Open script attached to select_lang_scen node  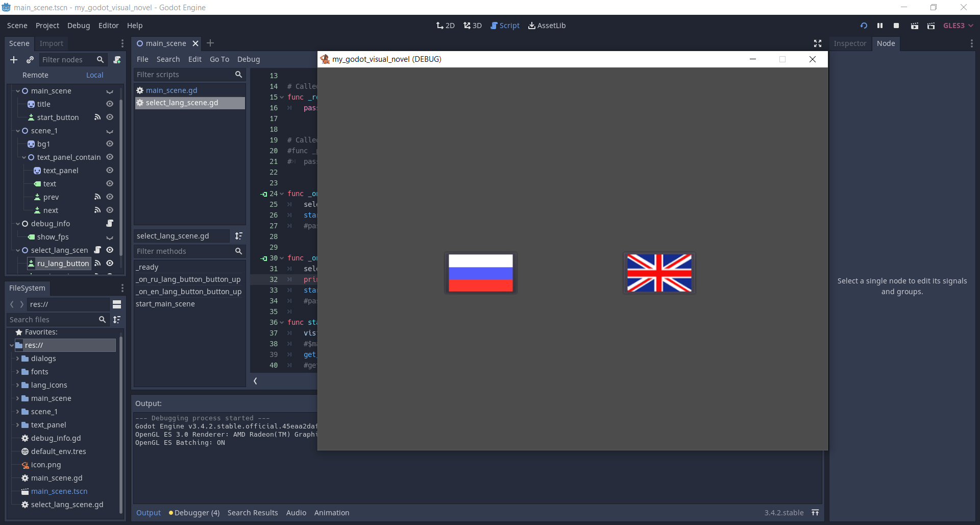[x=97, y=250]
